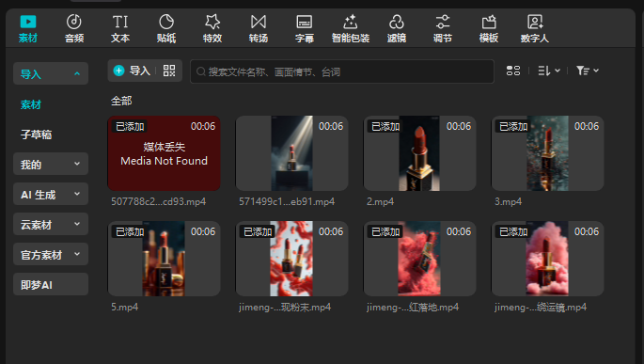Click the file name 2.mp4
Image resolution: width=644 pixels, height=364 pixels.
(x=380, y=201)
